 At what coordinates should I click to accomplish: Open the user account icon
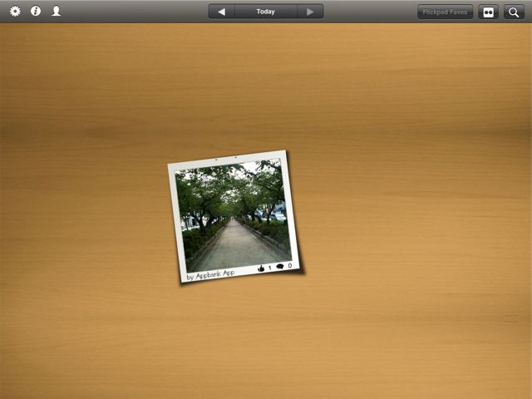tap(57, 11)
